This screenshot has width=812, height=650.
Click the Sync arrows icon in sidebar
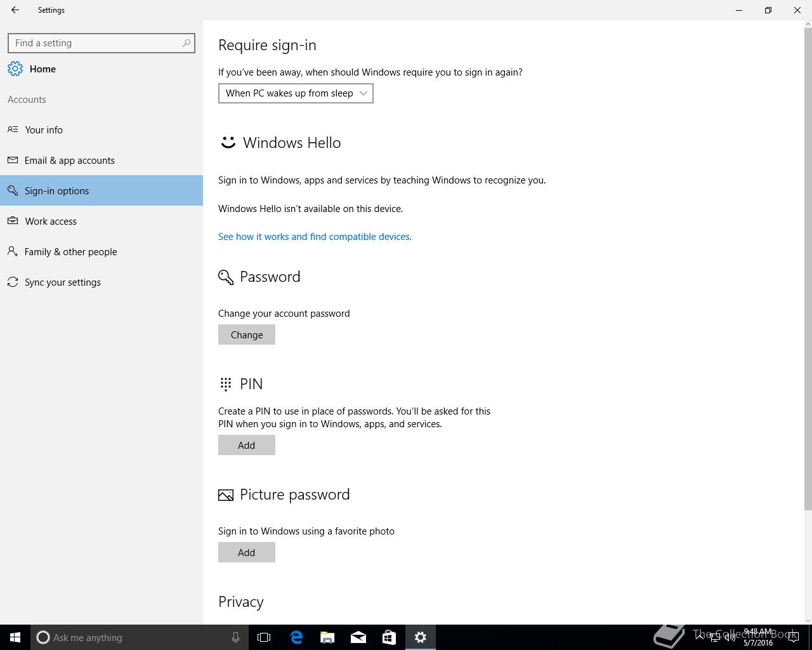pos(13,282)
